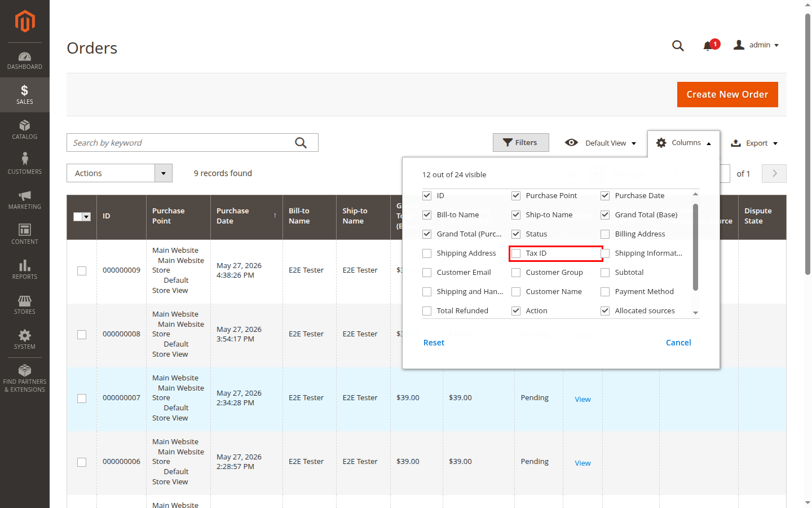Uncheck the Status column checkbox

[x=516, y=234]
